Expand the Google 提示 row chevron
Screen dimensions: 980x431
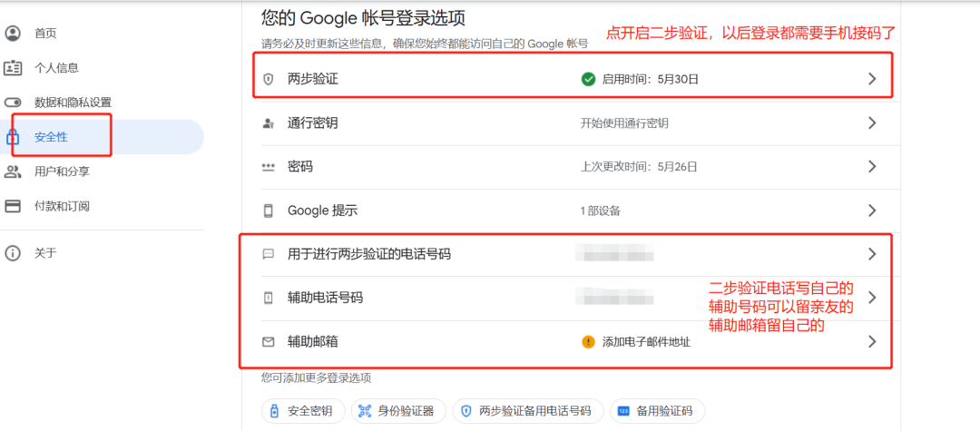point(873,211)
